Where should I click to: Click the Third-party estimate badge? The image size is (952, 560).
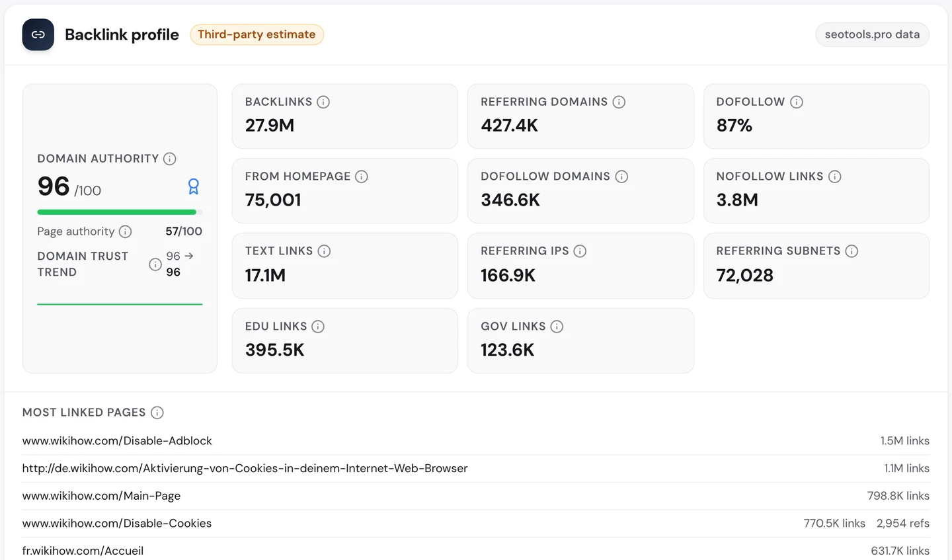tap(257, 34)
